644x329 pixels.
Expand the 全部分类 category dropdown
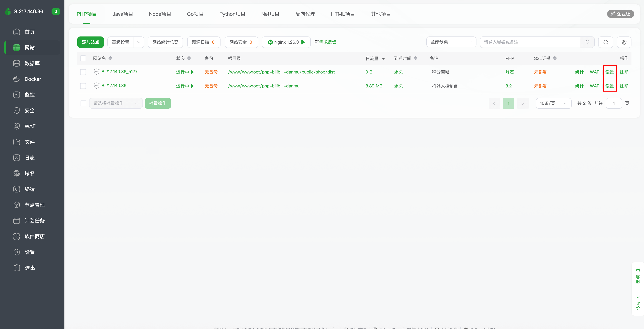[x=451, y=42]
